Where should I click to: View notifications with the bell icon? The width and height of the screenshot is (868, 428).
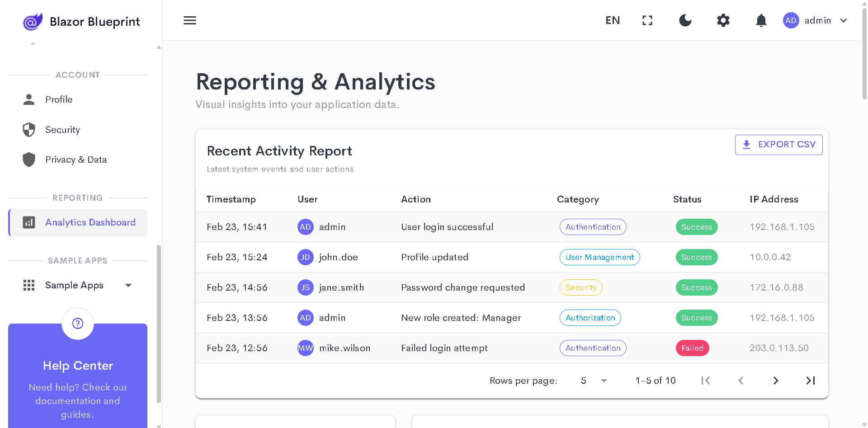tap(761, 20)
